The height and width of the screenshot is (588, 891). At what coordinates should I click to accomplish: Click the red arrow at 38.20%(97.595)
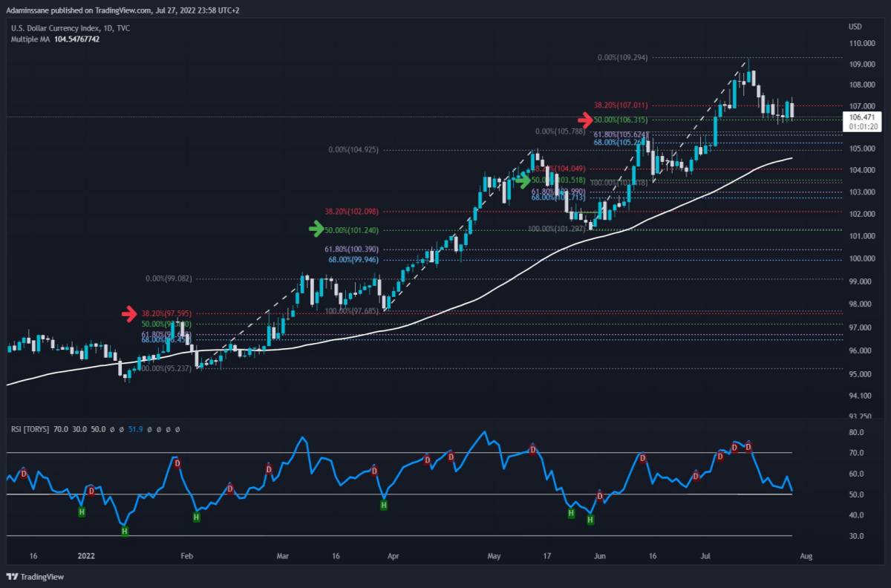(x=130, y=313)
